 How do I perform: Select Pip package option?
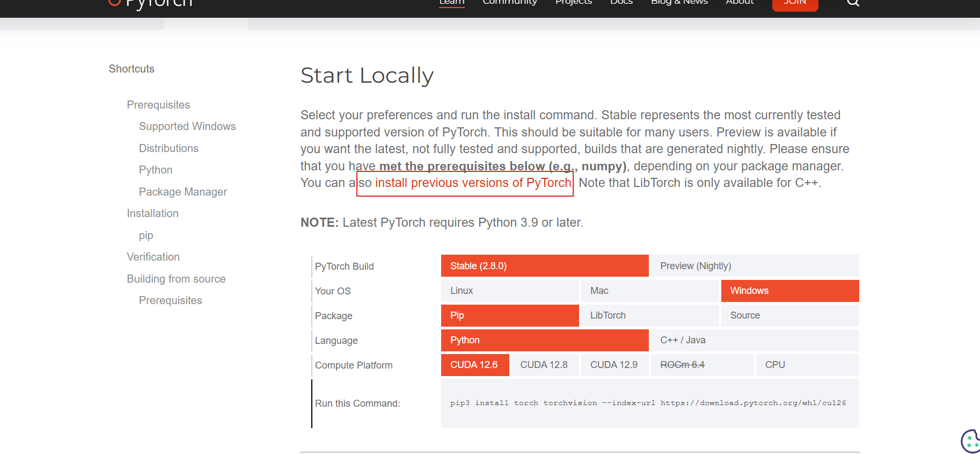click(510, 315)
